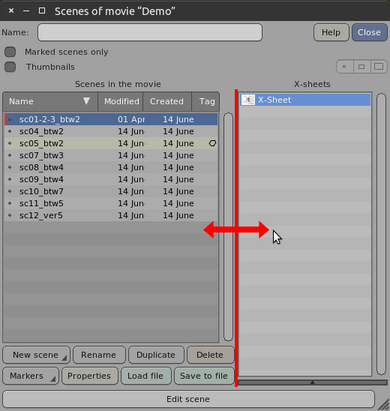Click the scenes list vertical scrollbar
Screen dimensions: 390x411
coord(228,227)
